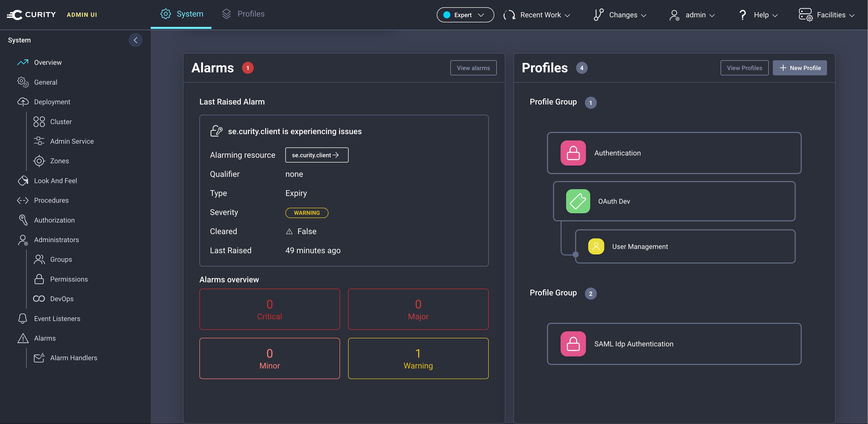Click the Profiles count badge showing 4
This screenshot has width=868, height=424.
[x=582, y=68]
